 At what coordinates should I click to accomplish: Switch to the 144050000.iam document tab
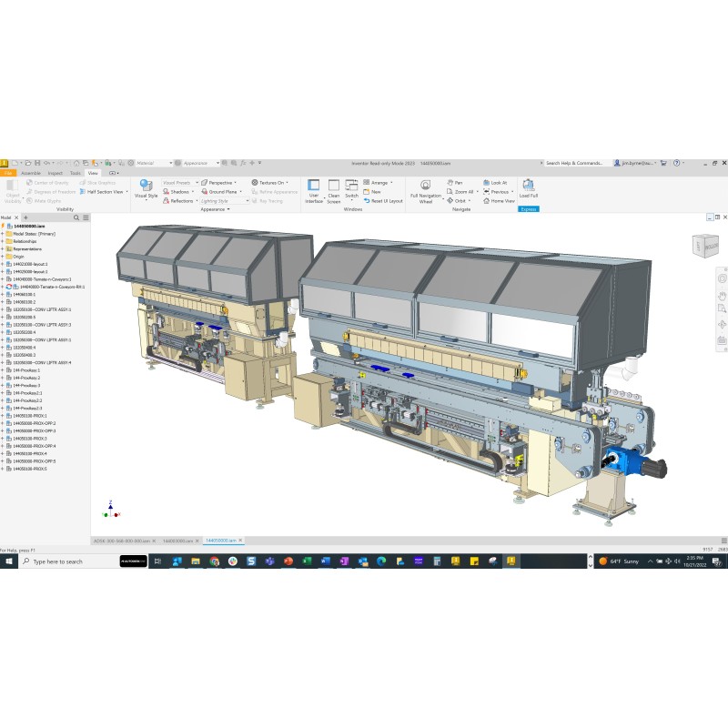220,541
